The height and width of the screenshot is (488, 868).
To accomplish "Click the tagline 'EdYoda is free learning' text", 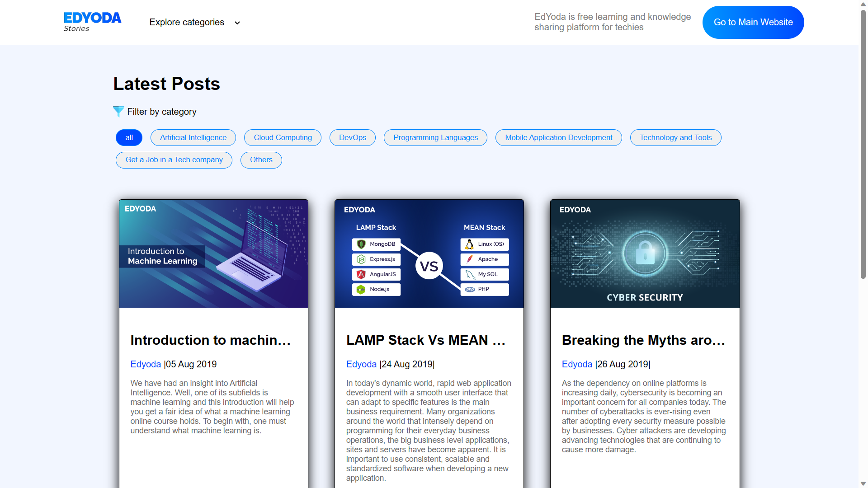I will click(x=613, y=22).
